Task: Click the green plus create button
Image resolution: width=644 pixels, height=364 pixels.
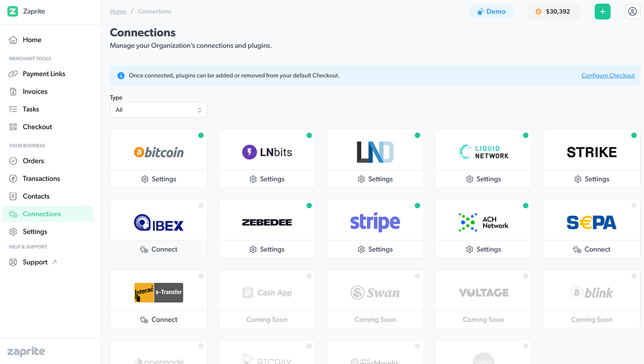Action: coord(602,12)
